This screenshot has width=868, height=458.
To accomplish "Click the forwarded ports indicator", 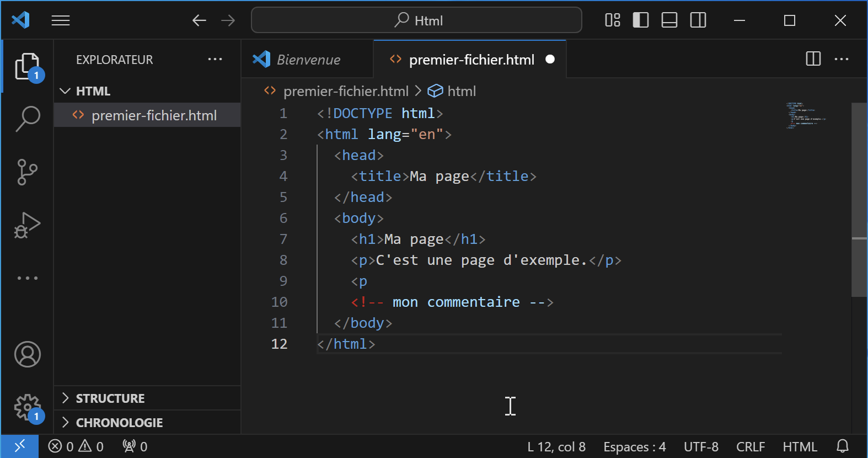I will coord(135,446).
